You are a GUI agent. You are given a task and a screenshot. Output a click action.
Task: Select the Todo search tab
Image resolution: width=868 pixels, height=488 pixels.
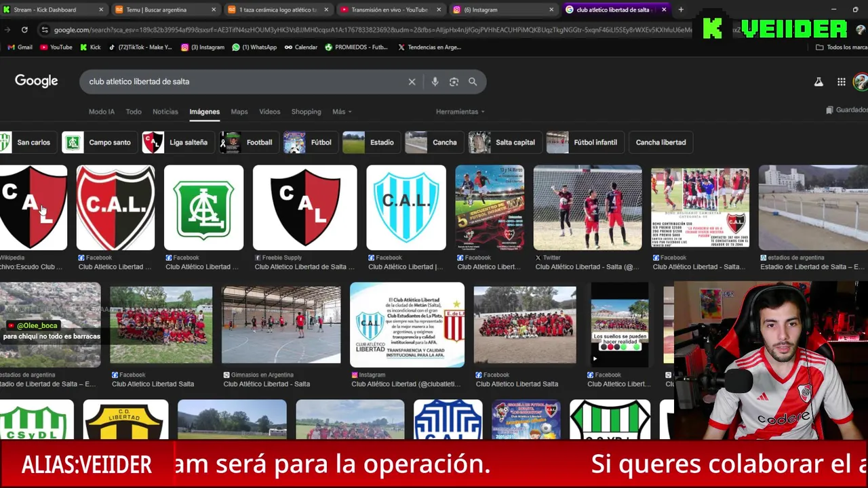[x=134, y=112]
